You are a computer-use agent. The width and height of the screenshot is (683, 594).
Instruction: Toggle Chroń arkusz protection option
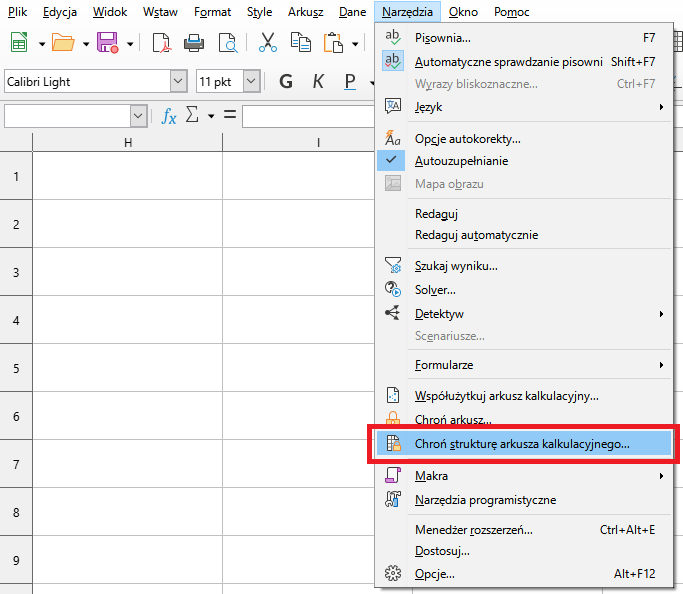click(x=452, y=421)
